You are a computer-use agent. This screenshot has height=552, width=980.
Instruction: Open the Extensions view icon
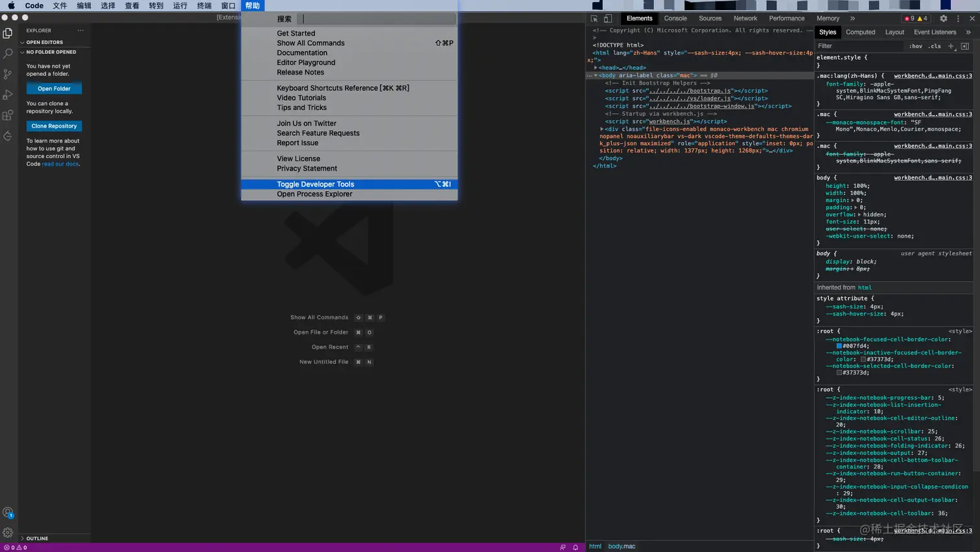click(x=8, y=116)
